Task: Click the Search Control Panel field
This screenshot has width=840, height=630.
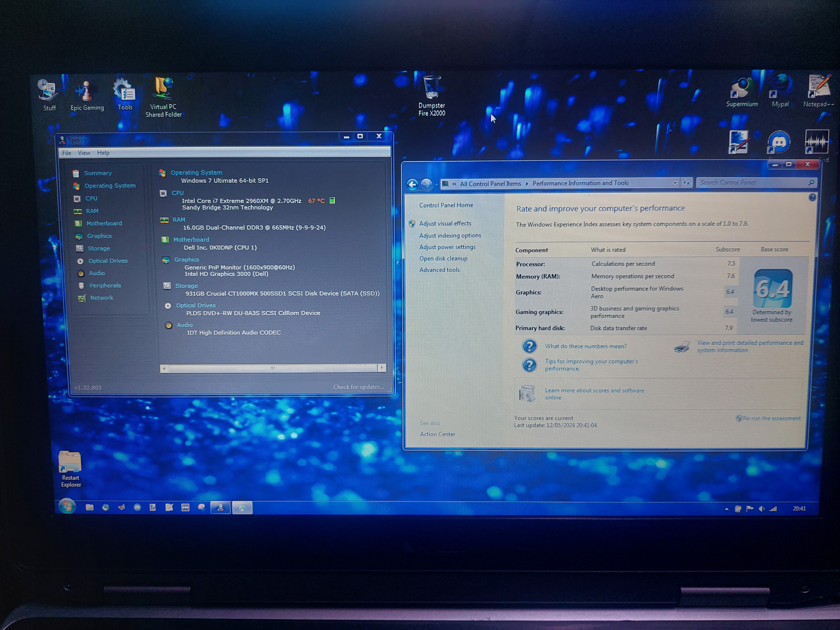Action: click(756, 183)
